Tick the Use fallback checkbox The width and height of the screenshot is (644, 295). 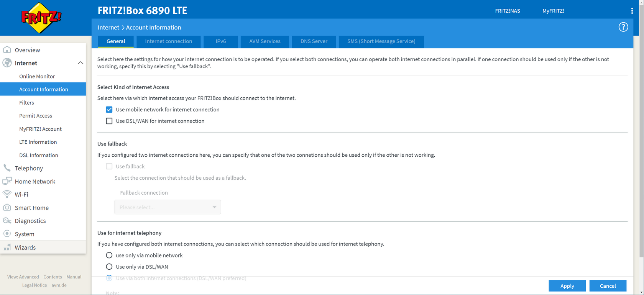point(109,166)
